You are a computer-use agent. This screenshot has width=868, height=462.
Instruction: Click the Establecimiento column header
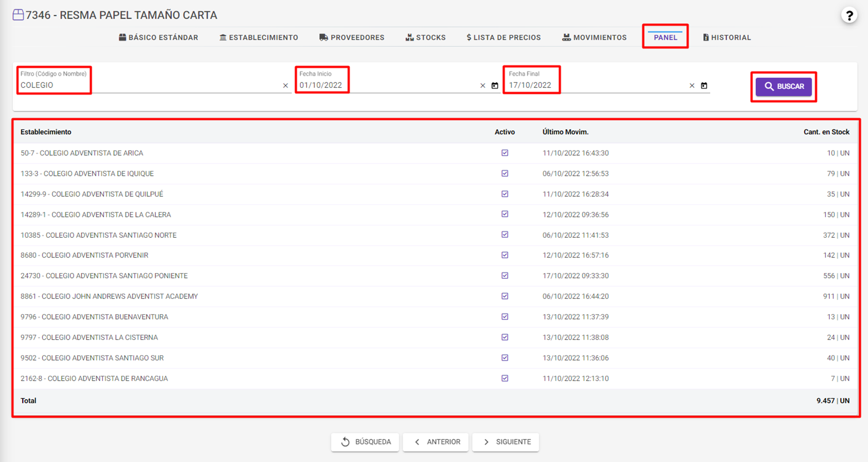tap(46, 132)
